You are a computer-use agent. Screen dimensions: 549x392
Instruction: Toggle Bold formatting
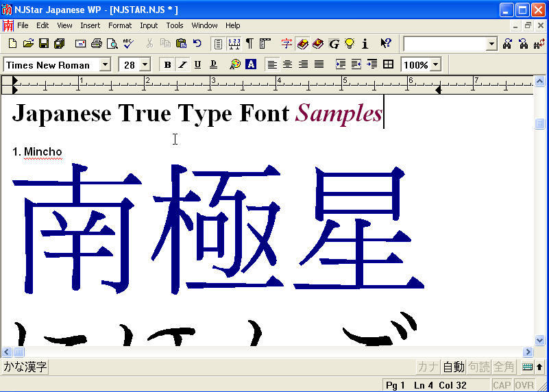click(x=167, y=64)
